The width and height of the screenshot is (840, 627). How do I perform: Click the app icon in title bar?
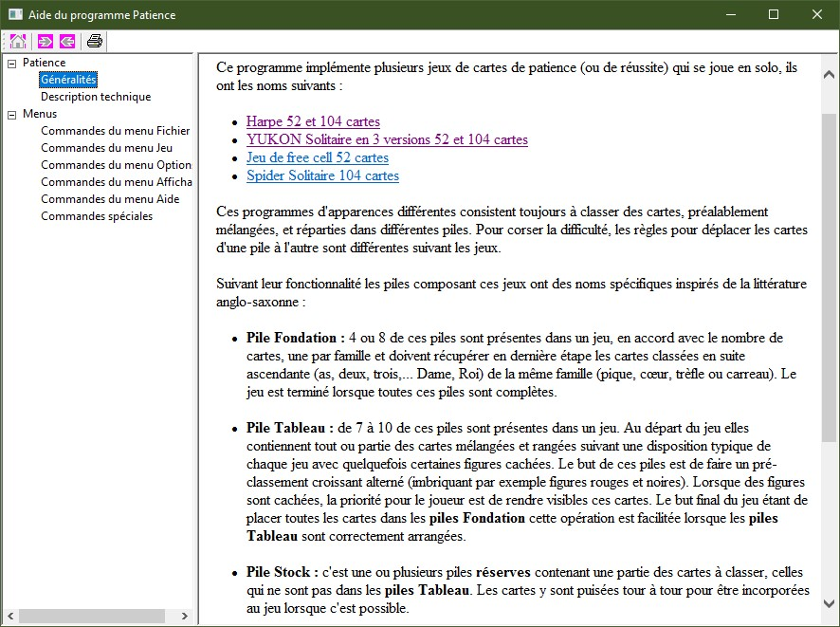[x=14, y=14]
